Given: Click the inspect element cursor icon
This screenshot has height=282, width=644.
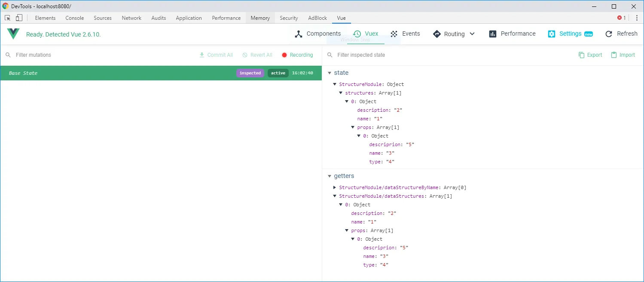Looking at the screenshot, I should click(x=8, y=18).
